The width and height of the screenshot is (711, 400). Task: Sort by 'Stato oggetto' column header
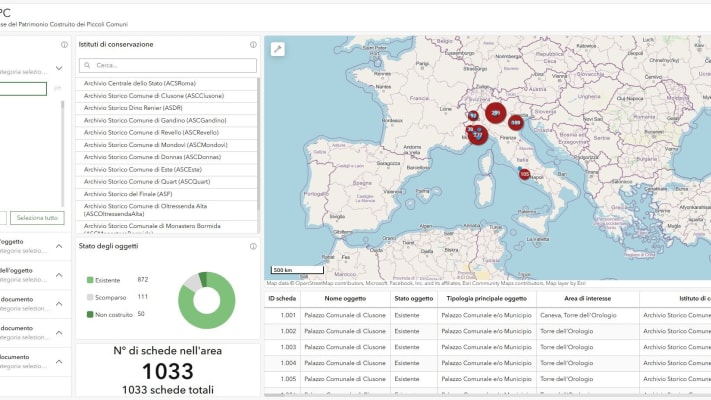click(x=414, y=298)
